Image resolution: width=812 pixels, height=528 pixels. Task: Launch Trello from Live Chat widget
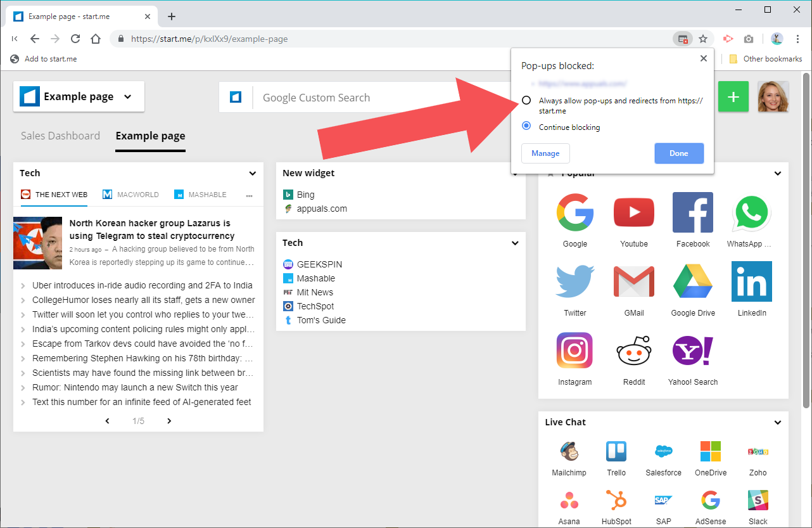(x=616, y=451)
